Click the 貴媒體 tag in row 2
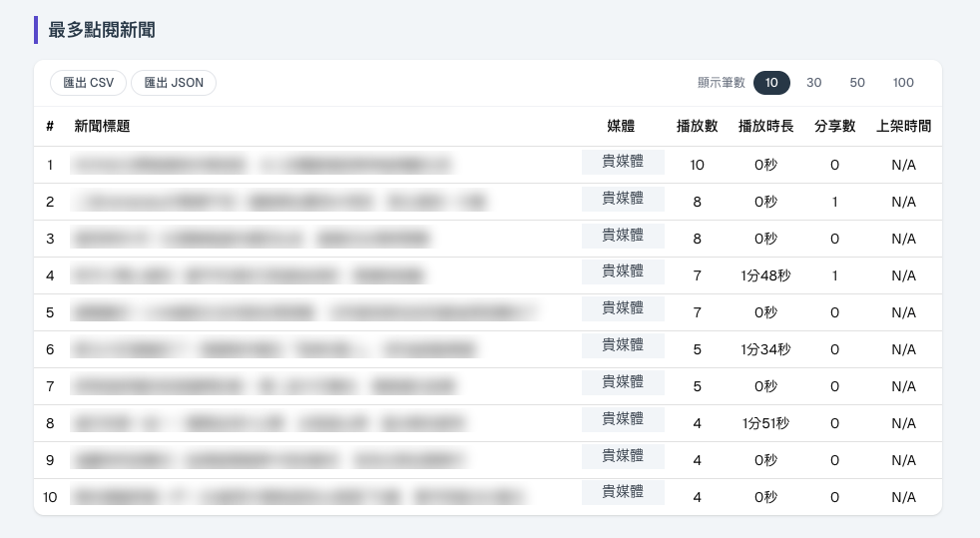Screen dimensions: 980x538 [623, 199]
